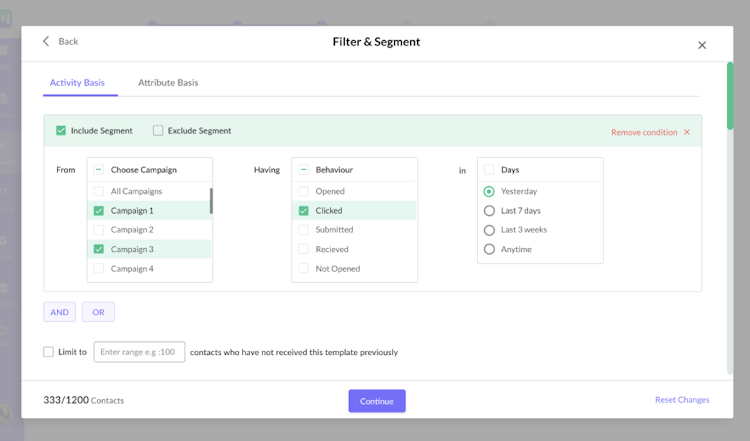
Task: Toggle the Days header checkbox
Action: pyautogui.click(x=488, y=170)
